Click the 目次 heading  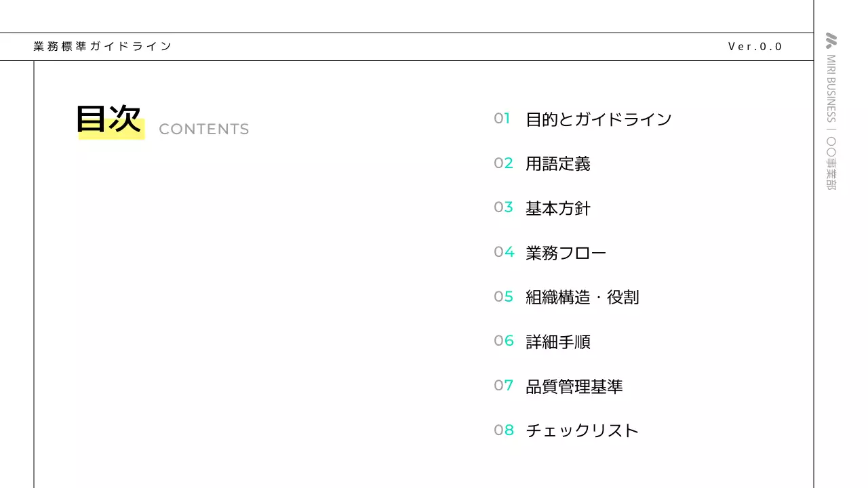(x=108, y=120)
